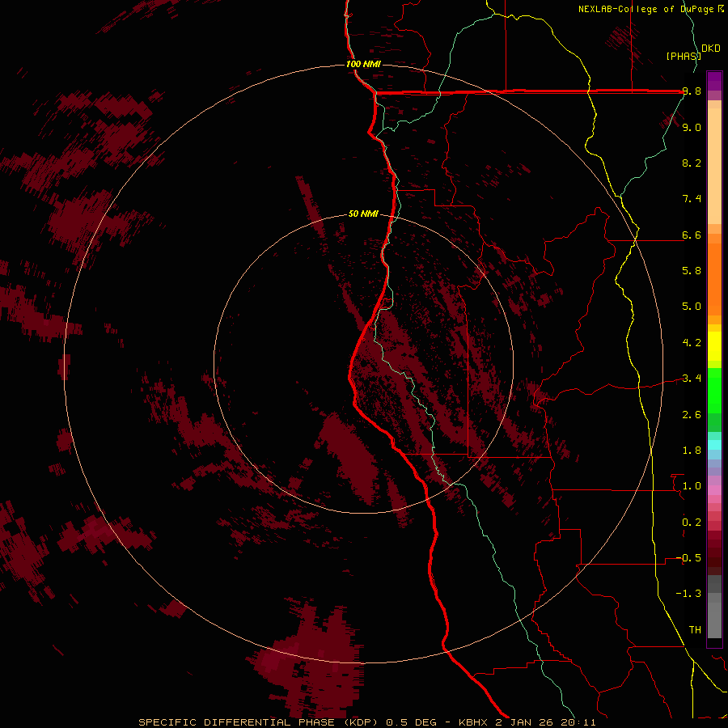728x728 pixels.
Task: Click the cyan band of the color scale
Action: (714, 444)
